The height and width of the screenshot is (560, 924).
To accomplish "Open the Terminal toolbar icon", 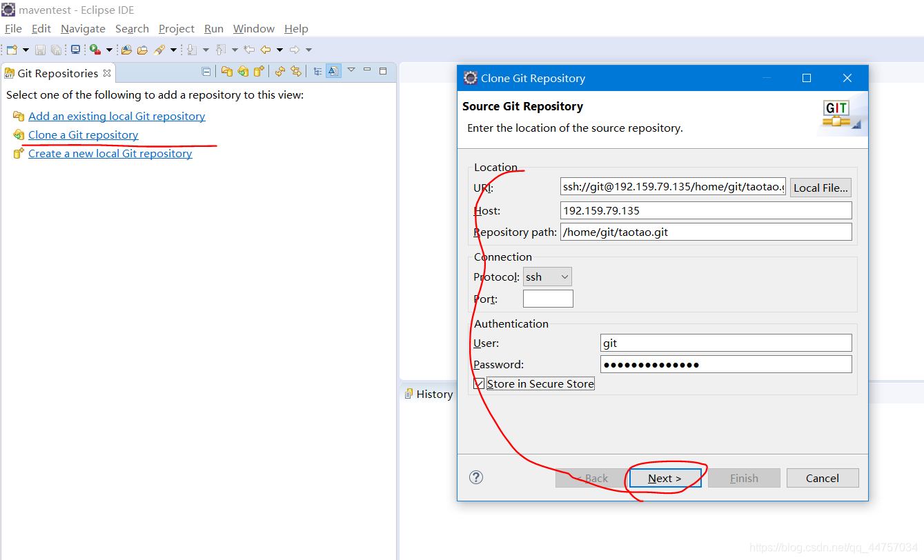I will coord(75,50).
